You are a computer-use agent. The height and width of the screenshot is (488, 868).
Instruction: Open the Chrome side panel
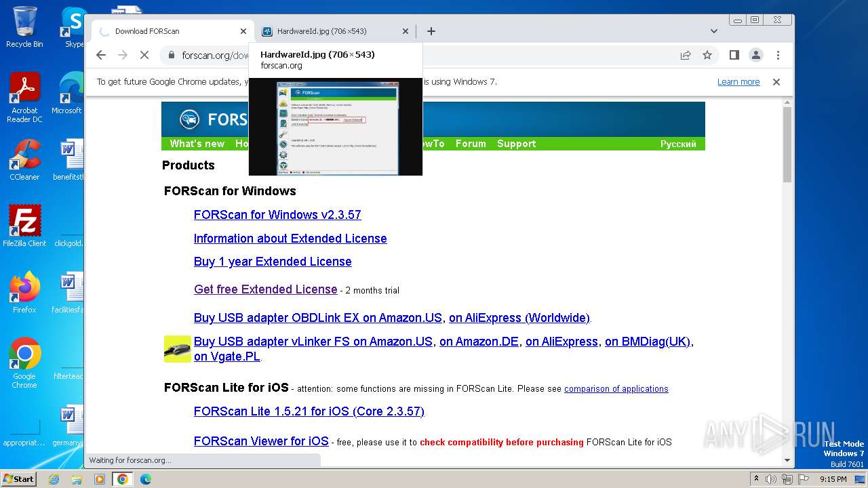734,55
